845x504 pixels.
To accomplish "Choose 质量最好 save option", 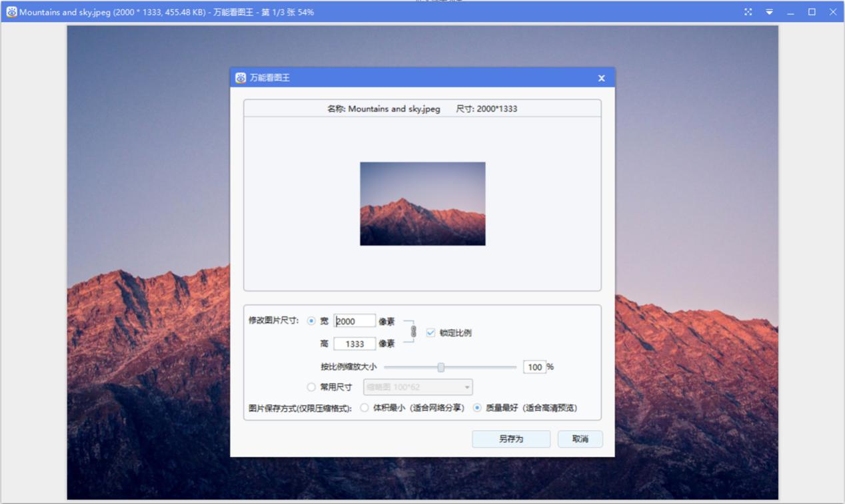I will click(x=477, y=408).
